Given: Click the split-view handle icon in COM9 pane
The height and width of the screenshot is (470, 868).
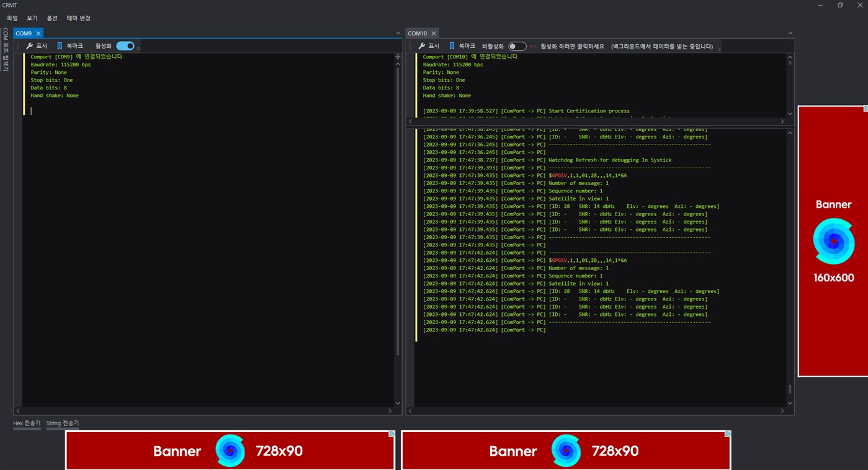Looking at the screenshot, I should tap(398, 56).
